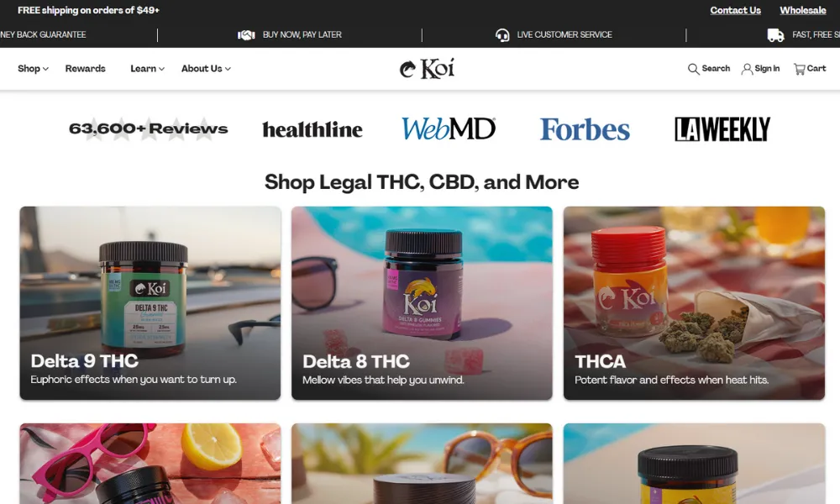Click the Koi fish logo
Screen dimensions: 840x504
coord(427,69)
